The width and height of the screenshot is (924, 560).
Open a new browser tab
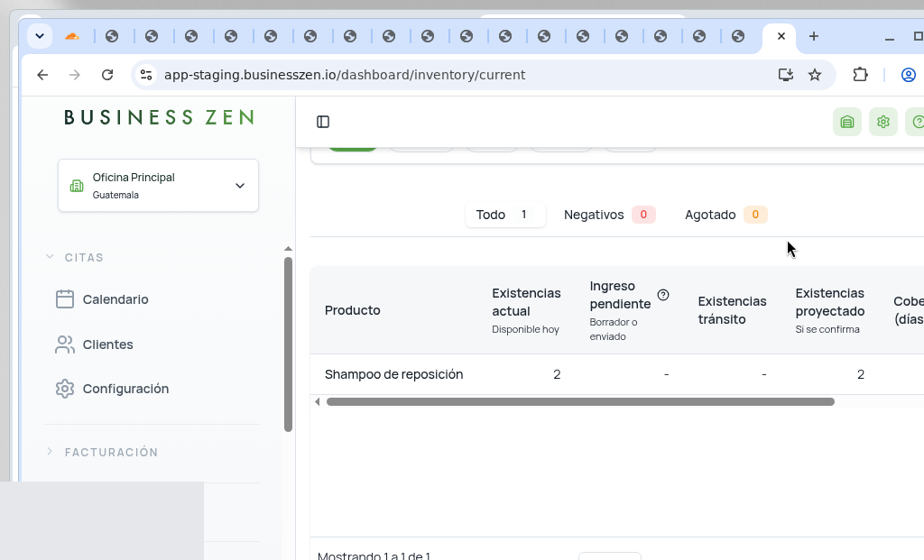click(x=814, y=36)
